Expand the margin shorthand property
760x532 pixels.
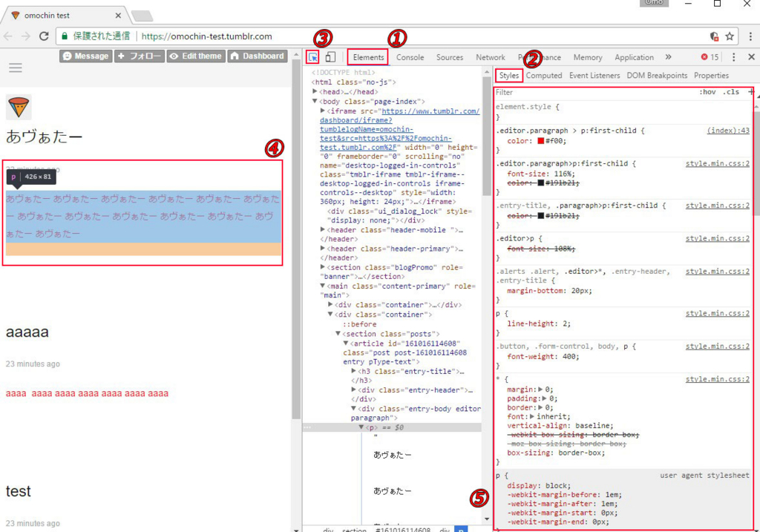click(540, 390)
